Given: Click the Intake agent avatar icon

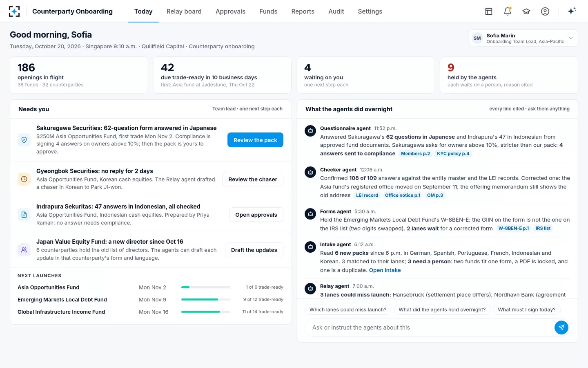Looking at the screenshot, I should 310,247.
